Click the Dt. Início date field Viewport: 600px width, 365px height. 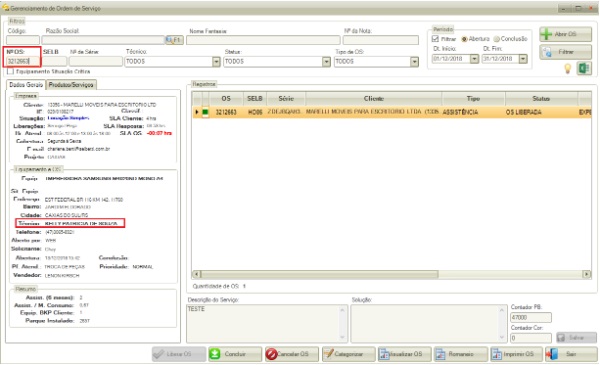click(x=451, y=59)
